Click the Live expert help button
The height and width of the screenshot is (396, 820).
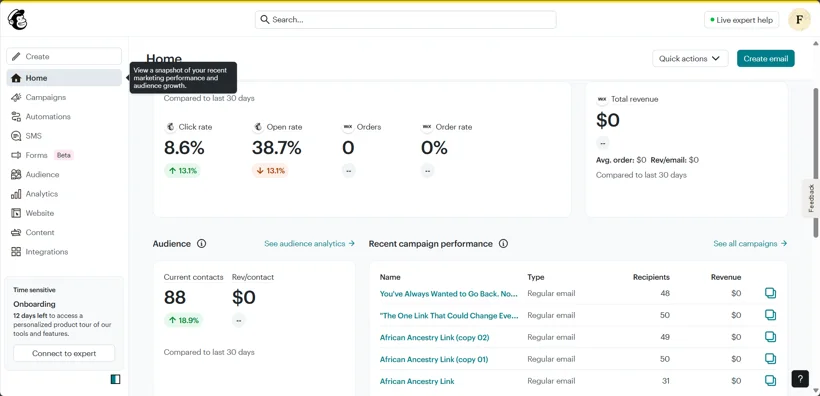pyautogui.click(x=741, y=20)
